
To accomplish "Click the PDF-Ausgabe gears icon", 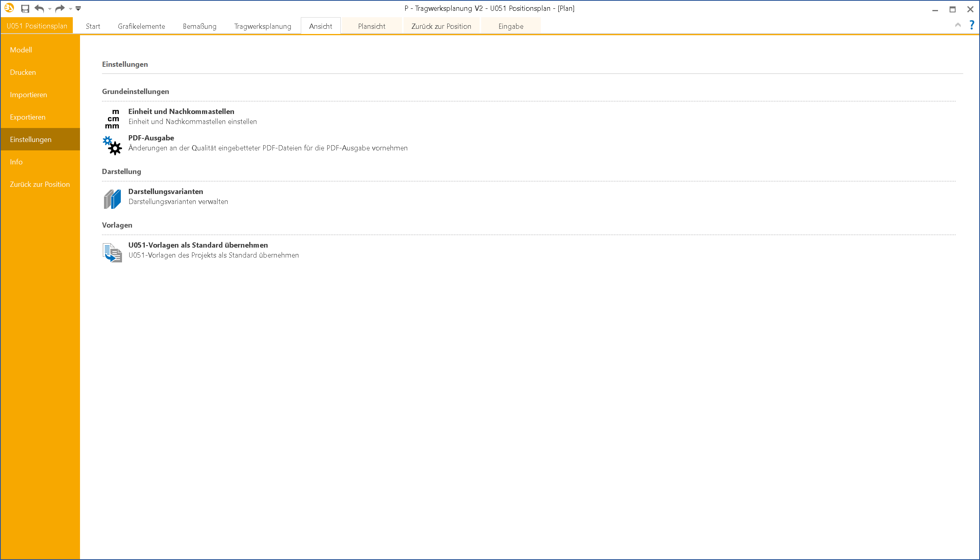I will point(112,145).
